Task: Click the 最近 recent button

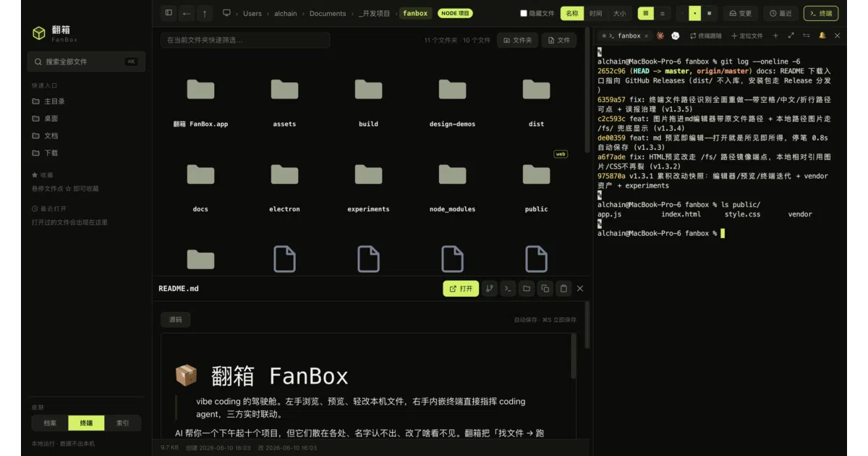Action: [781, 13]
